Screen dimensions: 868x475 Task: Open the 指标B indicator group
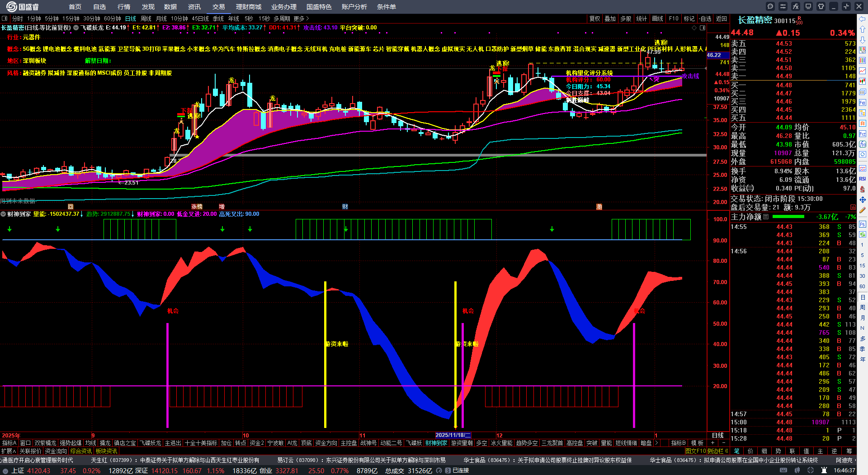click(678, 443)
